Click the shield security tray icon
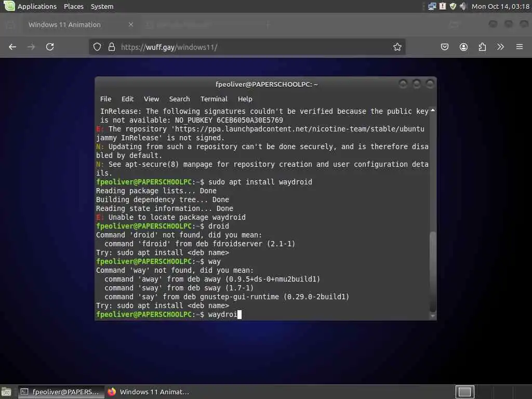 click(x=453, y=6)
